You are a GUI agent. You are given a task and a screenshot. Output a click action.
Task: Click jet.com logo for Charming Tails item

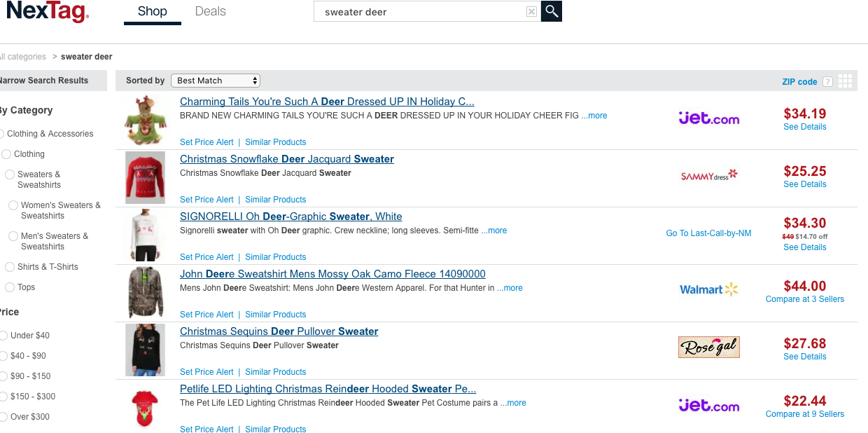pos(709,118)
